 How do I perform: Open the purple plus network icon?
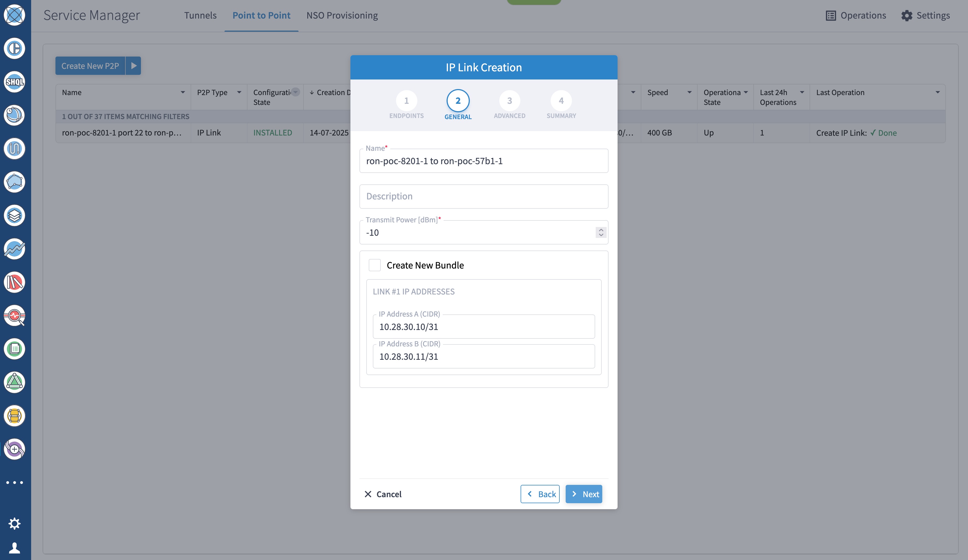point(14,449)
